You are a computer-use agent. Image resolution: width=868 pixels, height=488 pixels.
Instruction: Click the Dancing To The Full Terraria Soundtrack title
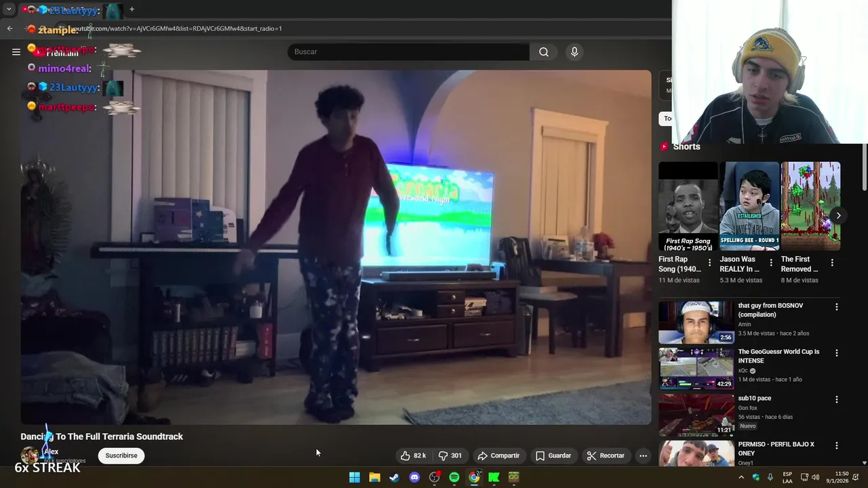pos(102,436)
